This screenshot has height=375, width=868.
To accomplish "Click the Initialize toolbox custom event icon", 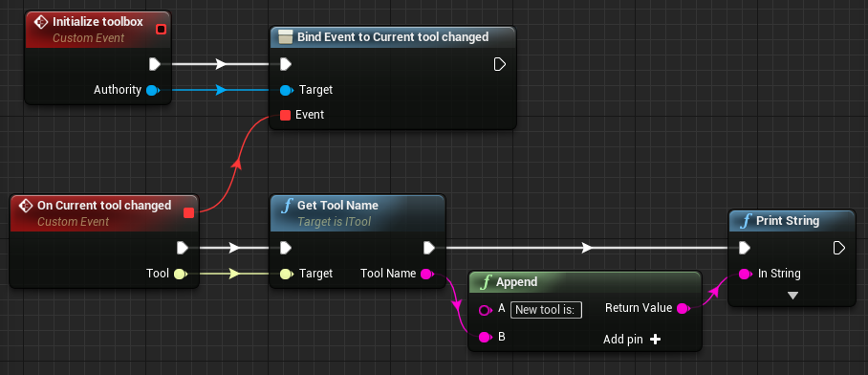I will click(41, 22).
